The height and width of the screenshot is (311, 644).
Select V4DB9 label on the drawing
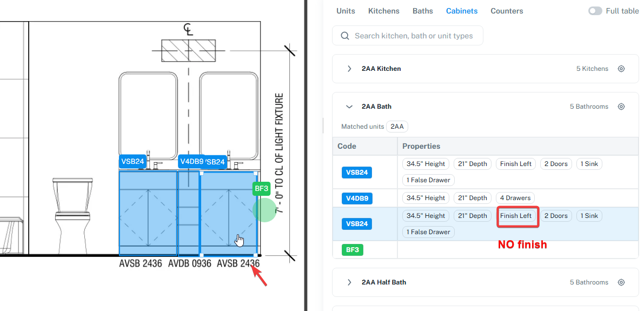pos(191,162)
